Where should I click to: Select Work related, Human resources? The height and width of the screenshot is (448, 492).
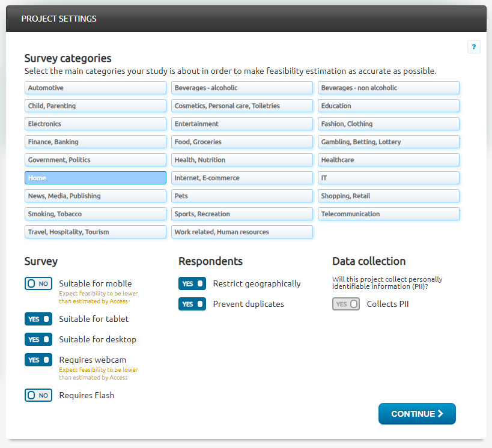[x=241, y=232]
